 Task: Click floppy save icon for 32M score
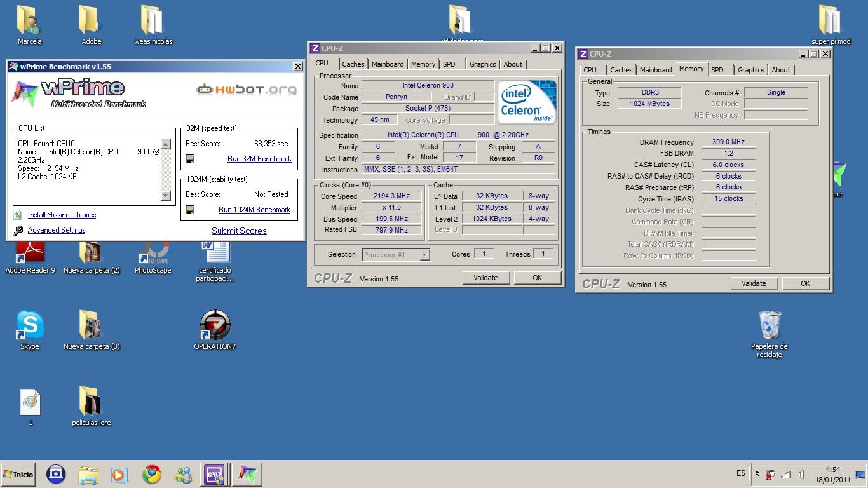tap(190, 159)
